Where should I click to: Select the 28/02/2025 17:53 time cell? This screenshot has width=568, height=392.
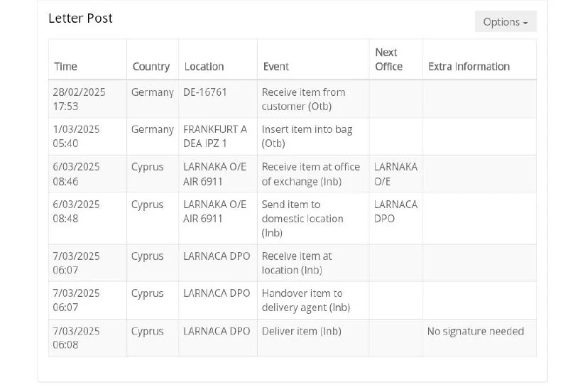coord(77,99)
